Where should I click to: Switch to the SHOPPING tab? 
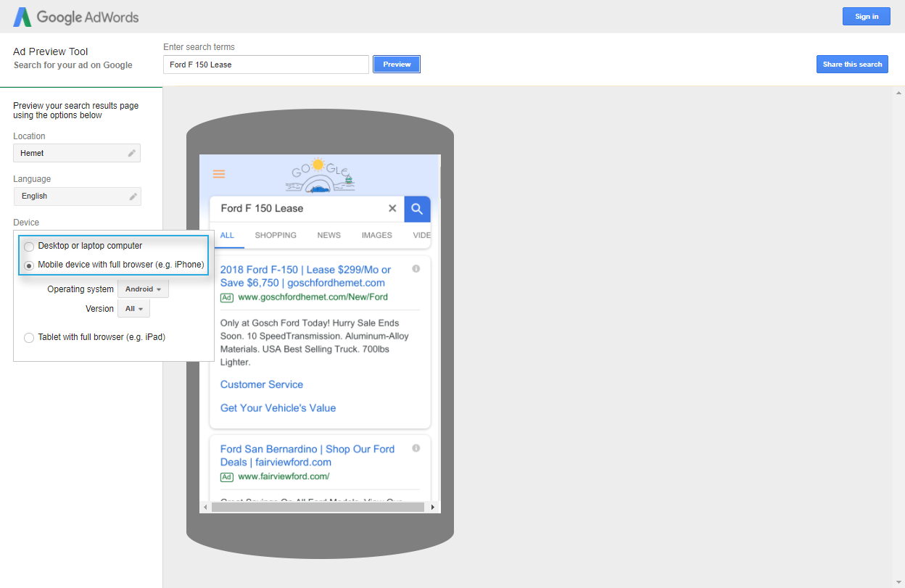pos(276,235)
